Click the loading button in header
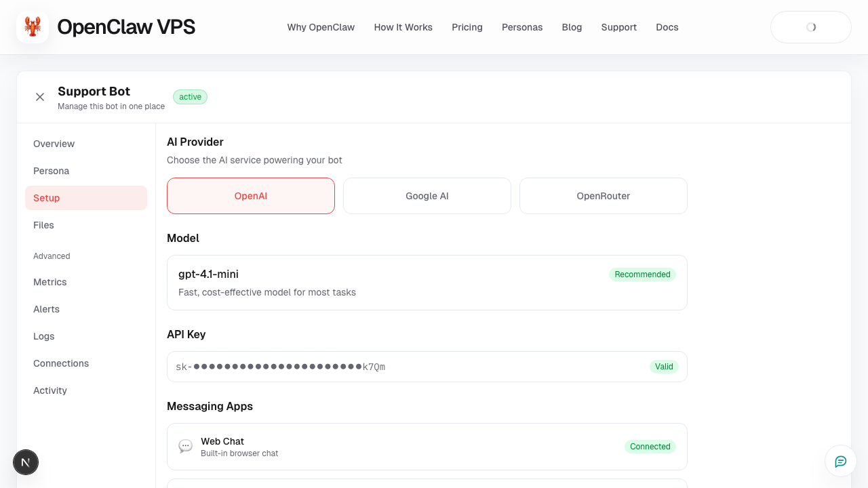Image resolution: width=868 pixels, height=488 pixels. pyautogui.click(x=811, y=27)
